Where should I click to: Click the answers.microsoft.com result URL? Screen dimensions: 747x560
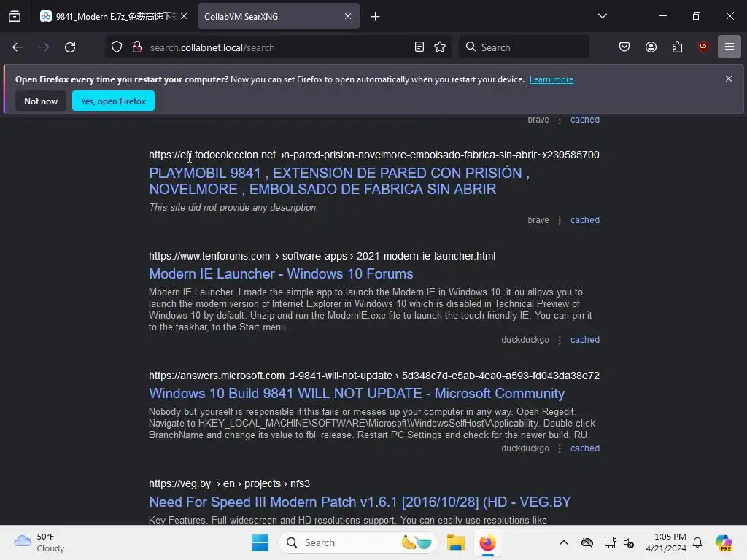click(374, 376)
